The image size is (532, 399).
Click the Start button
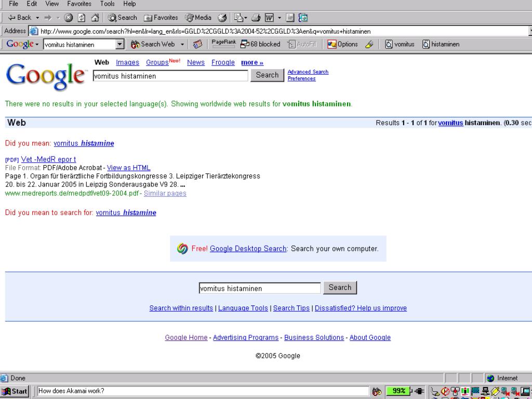[x=15, y=391]
